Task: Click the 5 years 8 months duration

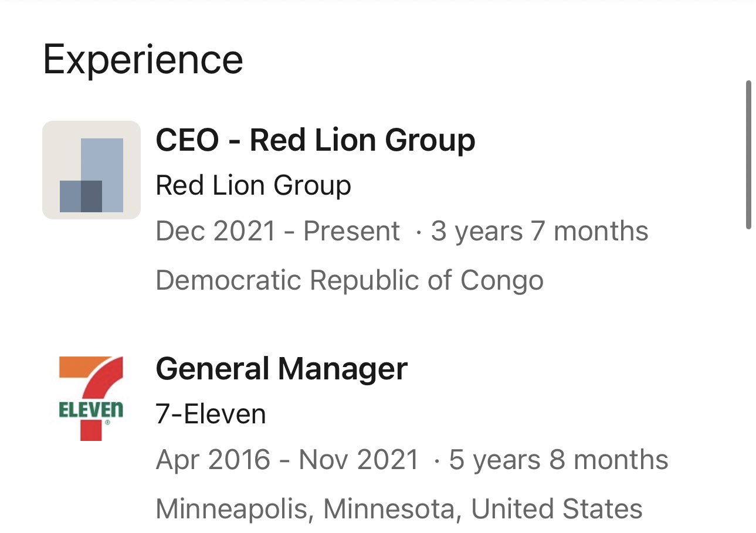Action: click(558, 460)
